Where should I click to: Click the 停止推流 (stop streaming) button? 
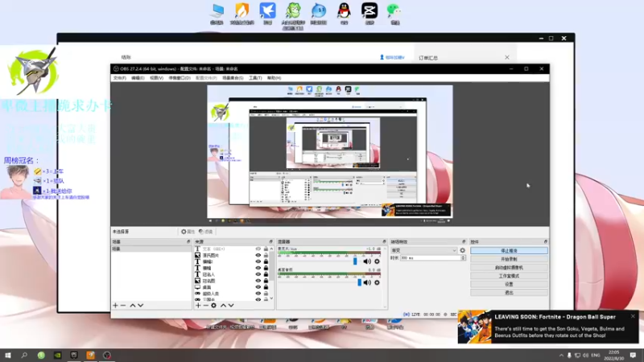(509, 251)
